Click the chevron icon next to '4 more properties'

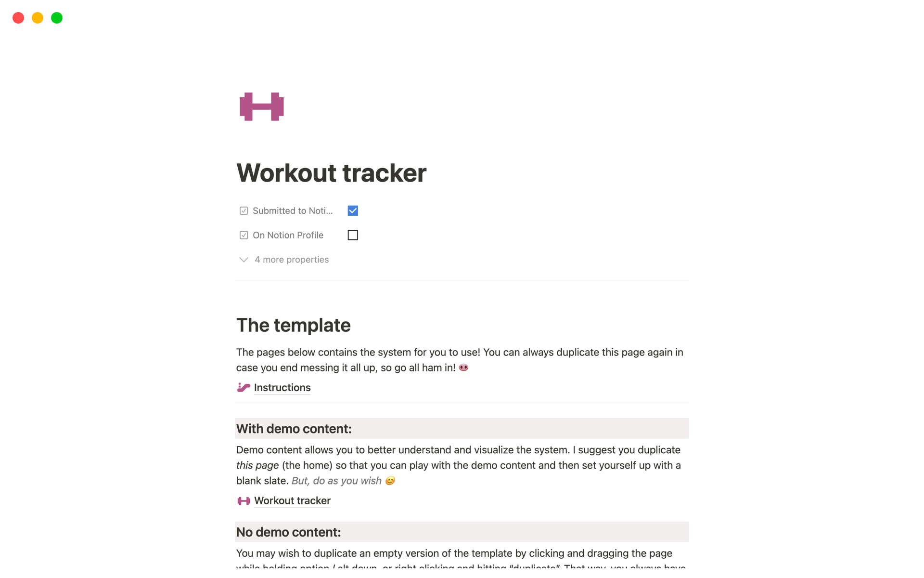(x=243, y=260)
